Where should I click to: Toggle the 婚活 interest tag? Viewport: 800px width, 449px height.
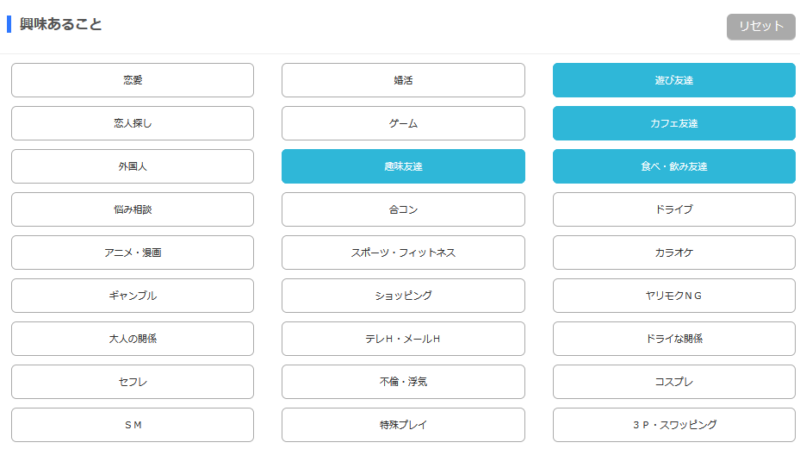click(x=403, y=80)
